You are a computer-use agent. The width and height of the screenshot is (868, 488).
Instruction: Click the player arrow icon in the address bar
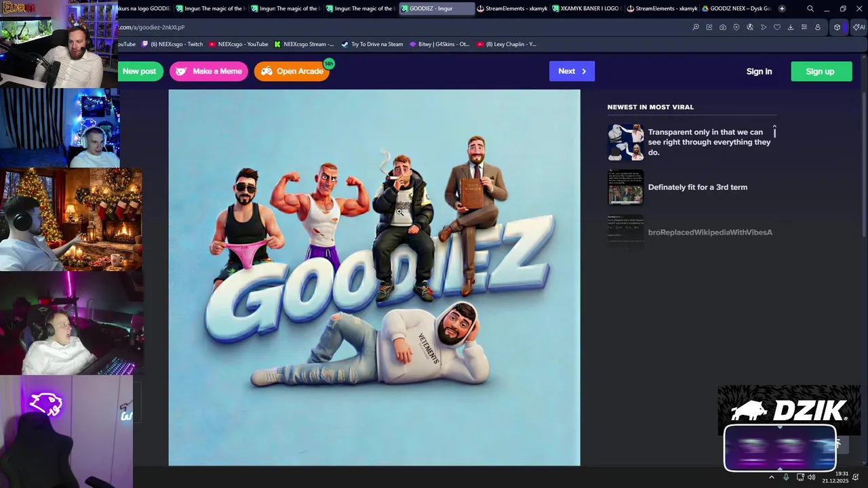click(764, 27)
